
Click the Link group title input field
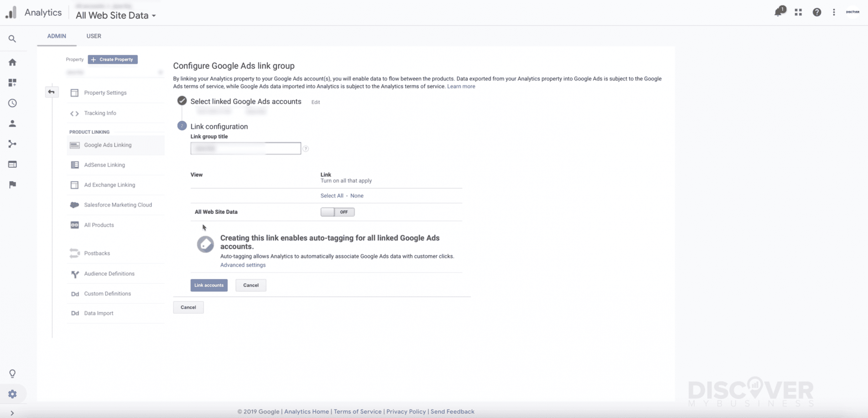pyautogui.click(x=245, y=148)
